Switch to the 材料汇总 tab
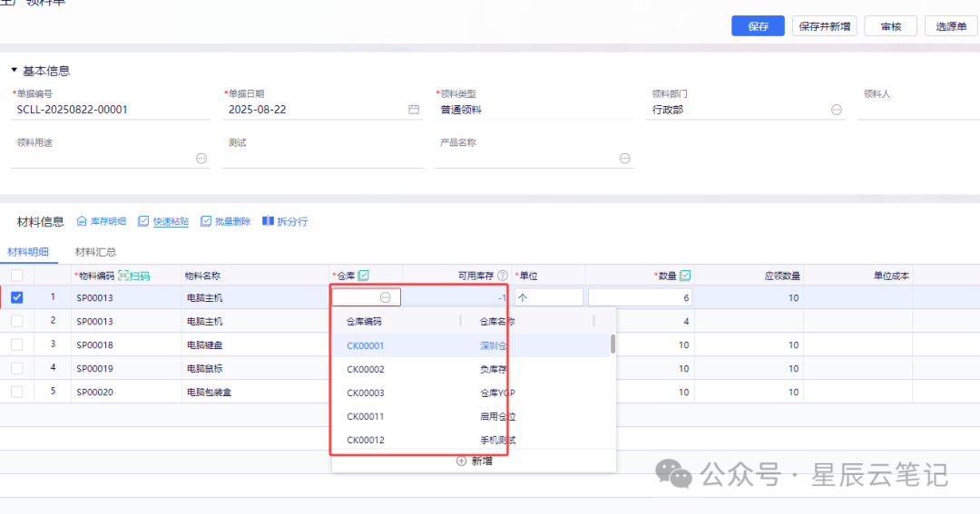This screenshot has width=980, height=514. coord(95,252)
